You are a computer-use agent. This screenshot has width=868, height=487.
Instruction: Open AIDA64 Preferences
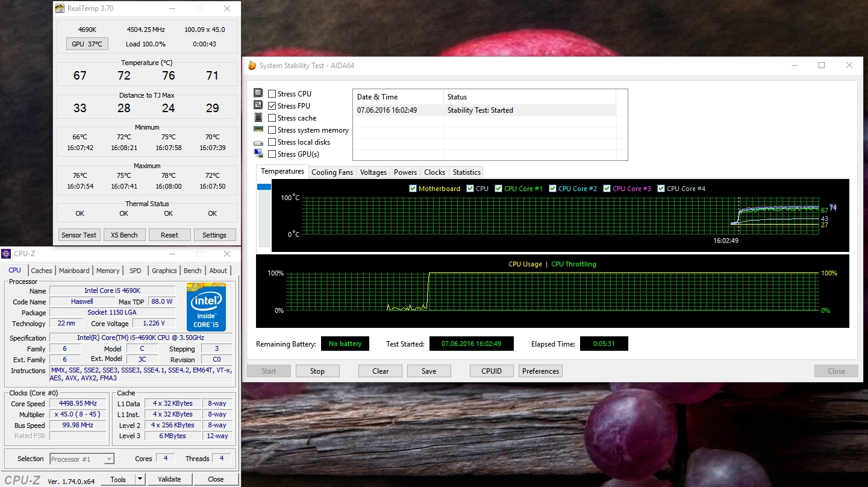coord(540,371)
